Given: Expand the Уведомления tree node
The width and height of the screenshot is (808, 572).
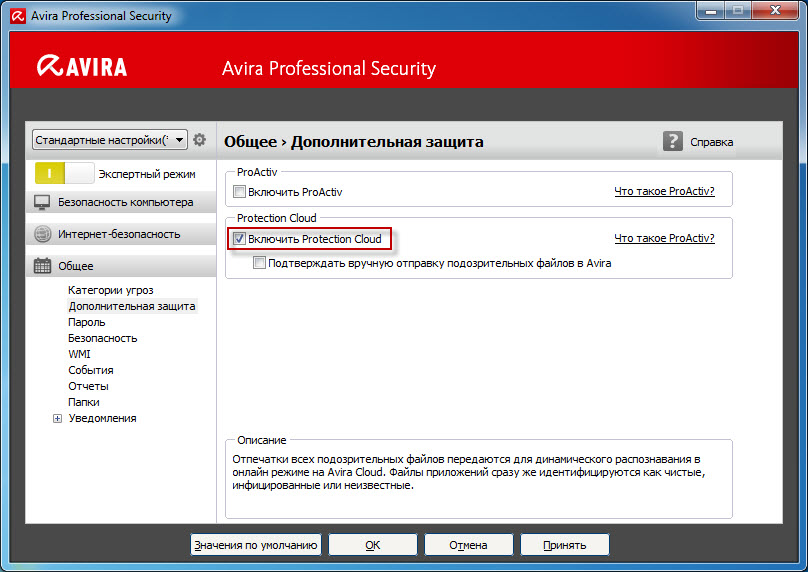Looking at the screenshot, I should tap(57, 418).
